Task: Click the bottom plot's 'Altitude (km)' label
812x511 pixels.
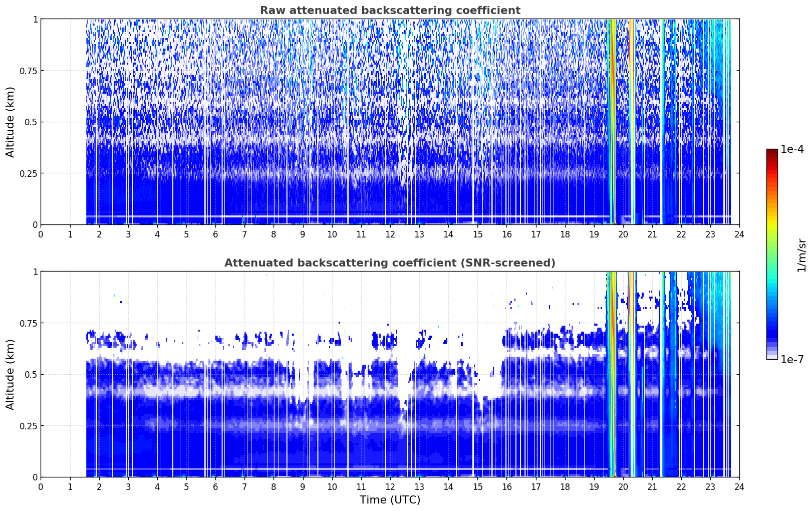Action: [x=11, y=374]
